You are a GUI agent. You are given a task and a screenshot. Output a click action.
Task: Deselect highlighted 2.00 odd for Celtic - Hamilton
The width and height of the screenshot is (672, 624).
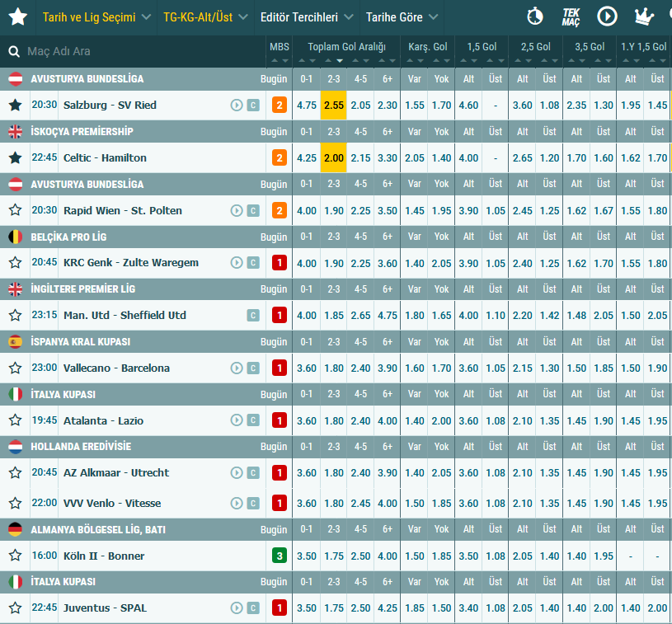tap(333, 157)
